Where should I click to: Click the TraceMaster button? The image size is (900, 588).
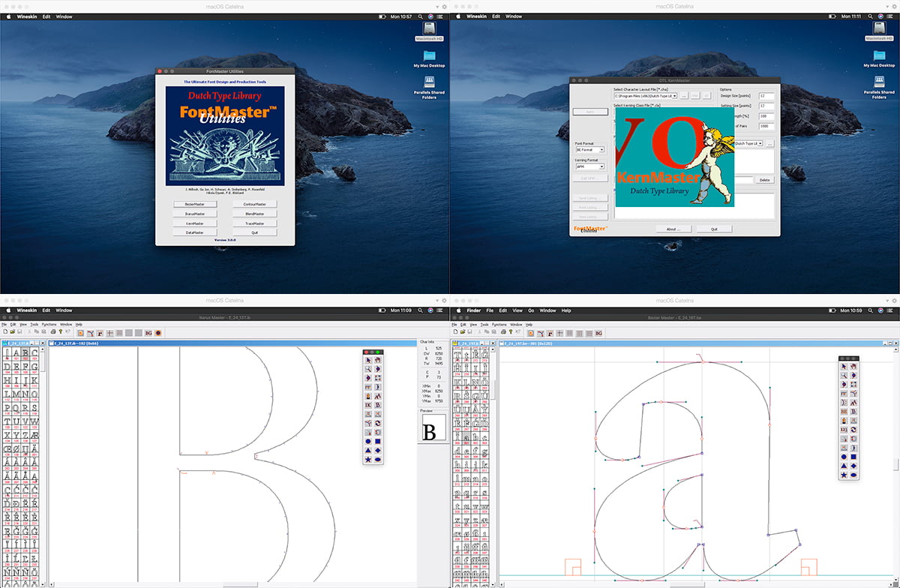click(254, 223)
